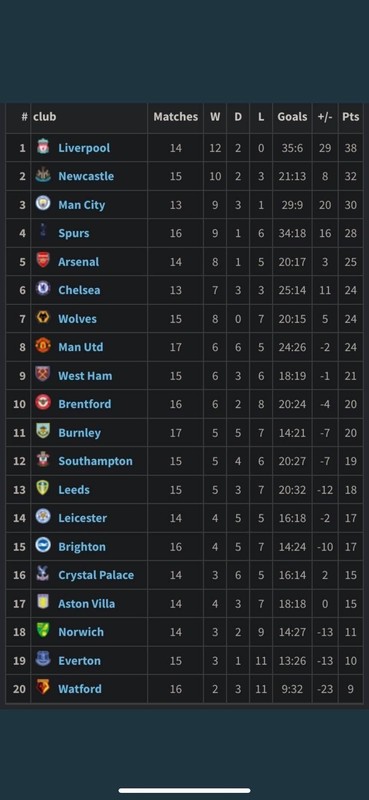Image resolution: width=369 pixels, height=800 pixels.
Task: Sort table by Matches column header
Action: (x=176, y=116)
